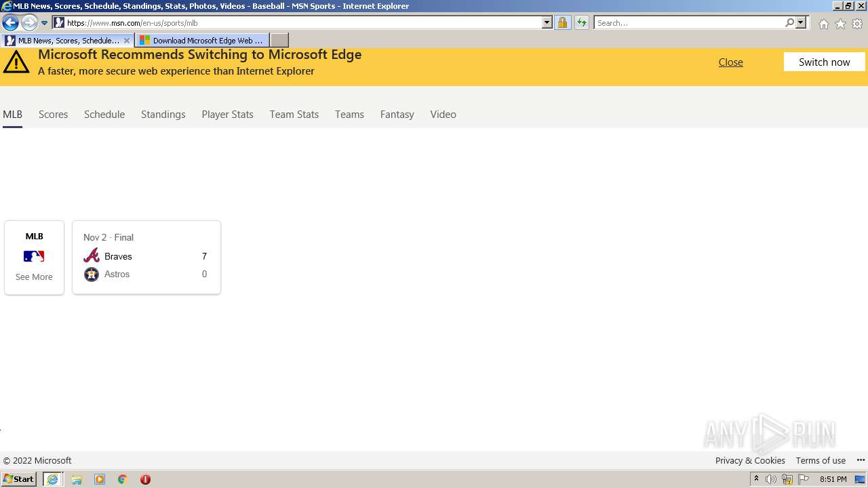Viewport: 868px width, 488px height.
Task: Click the Home icon
Action: (823, 24)
